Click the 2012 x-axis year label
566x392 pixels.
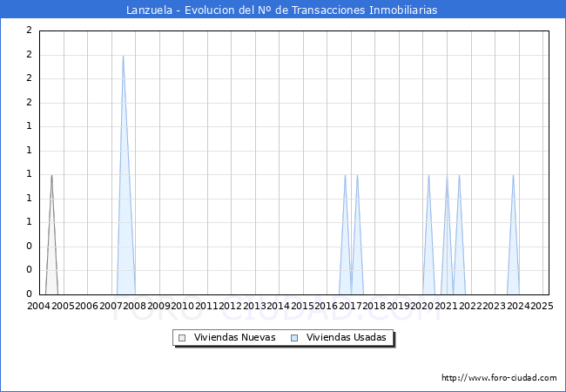click(x=231, y=306)
